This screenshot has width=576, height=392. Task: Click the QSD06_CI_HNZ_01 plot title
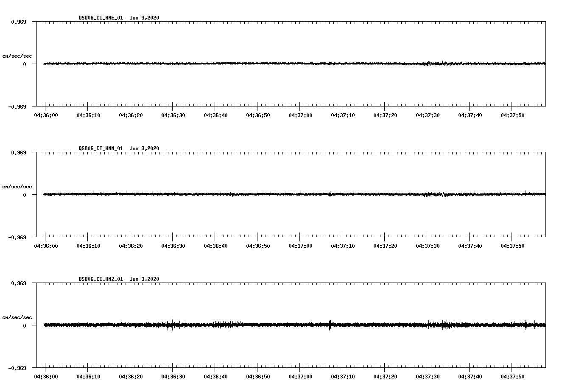119,279
